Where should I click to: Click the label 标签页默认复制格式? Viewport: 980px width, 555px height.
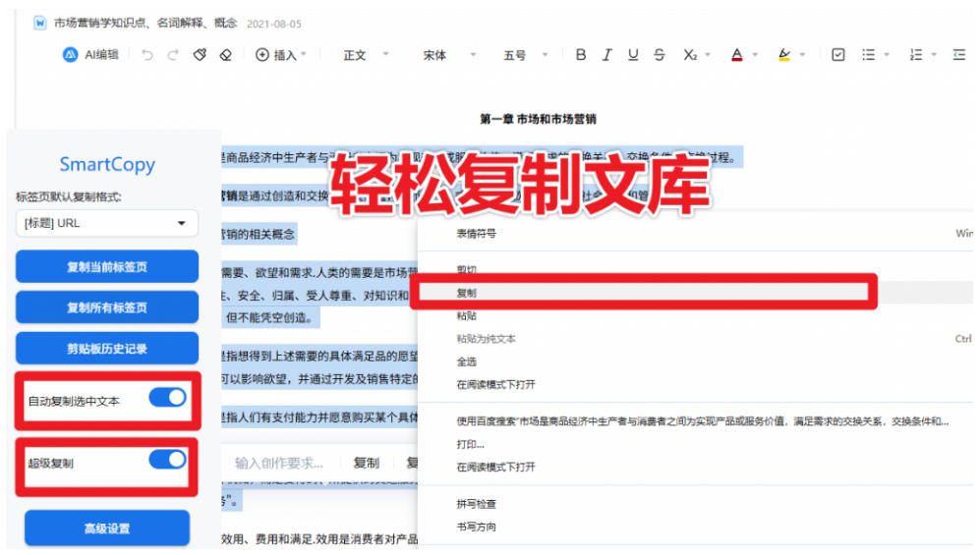tap(69, 197)
